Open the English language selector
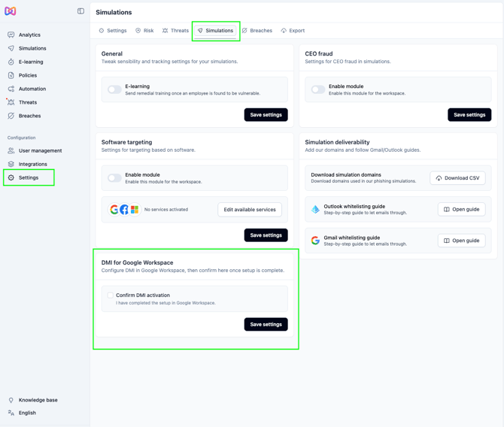The image size is (504, 427). tap(27, 413)
